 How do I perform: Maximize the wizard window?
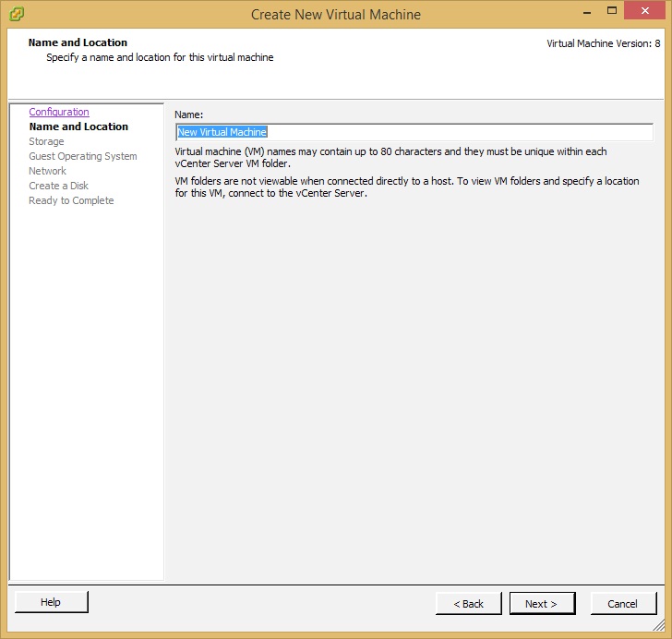[x=612, y=11]
